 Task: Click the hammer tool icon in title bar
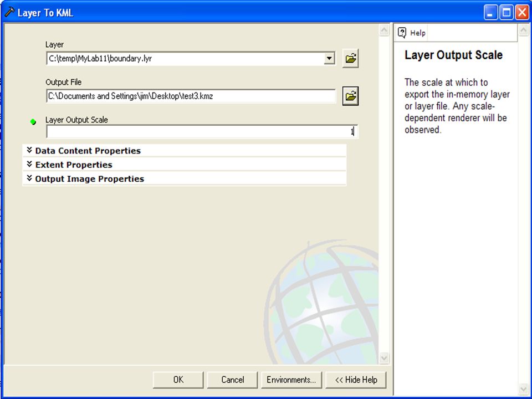(9, 12)
